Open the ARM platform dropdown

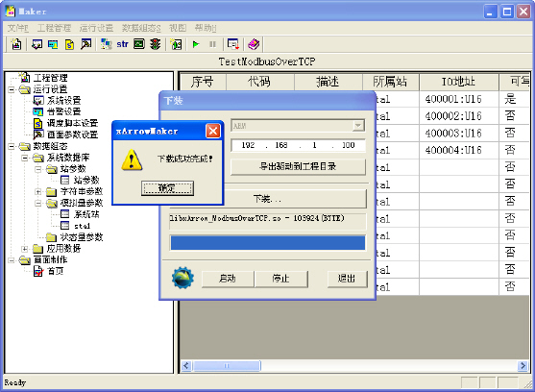coord(358,126)
